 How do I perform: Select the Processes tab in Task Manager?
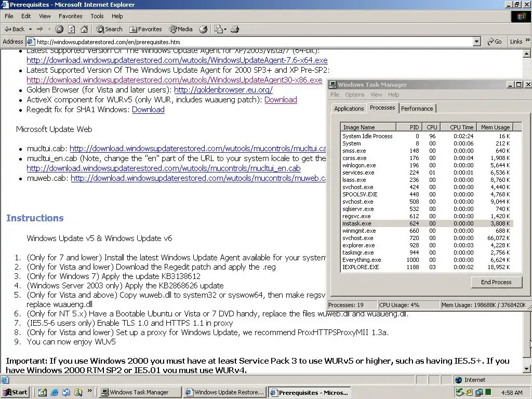382,108
